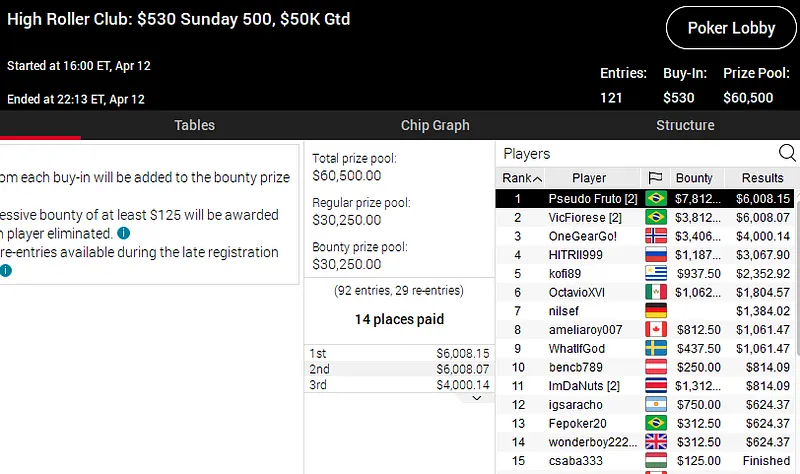Expand the payout places list chevron
800x474 pixels.
476,397
